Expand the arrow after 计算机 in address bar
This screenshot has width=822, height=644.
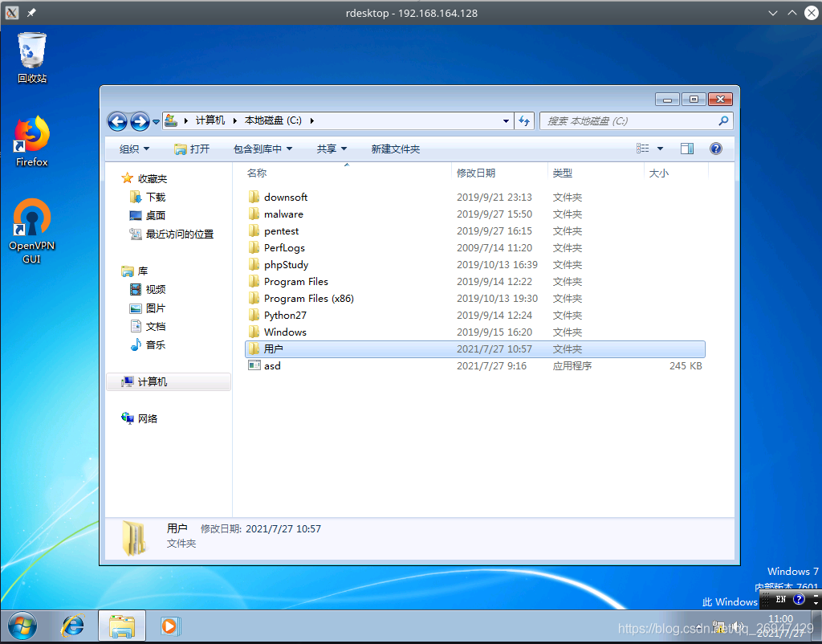click(x=235, y=120)
